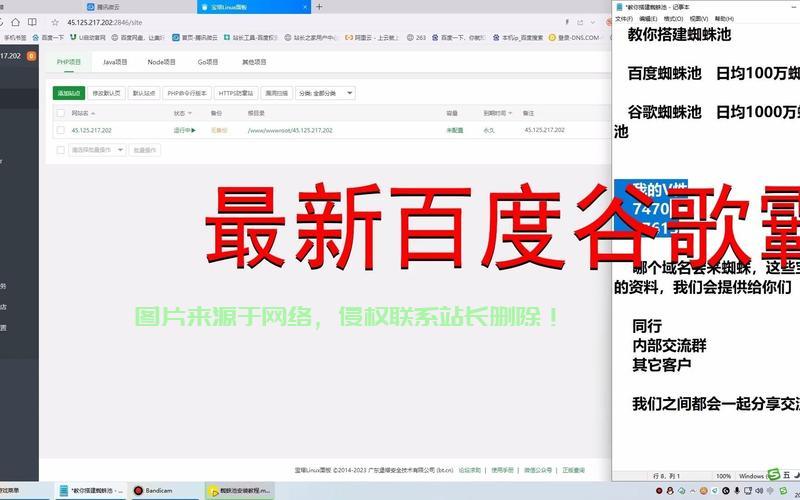Open the U启动官网 bookmark

tap(88, 37)
